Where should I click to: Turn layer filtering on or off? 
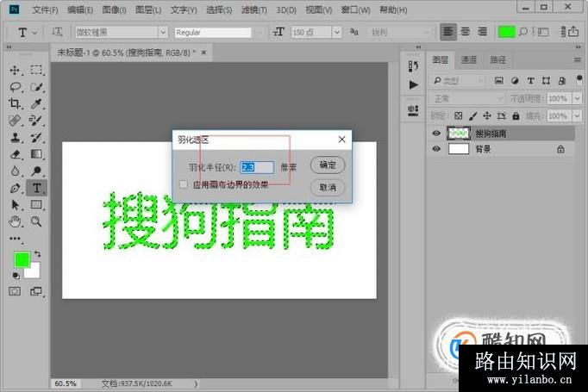pos(579,80)
